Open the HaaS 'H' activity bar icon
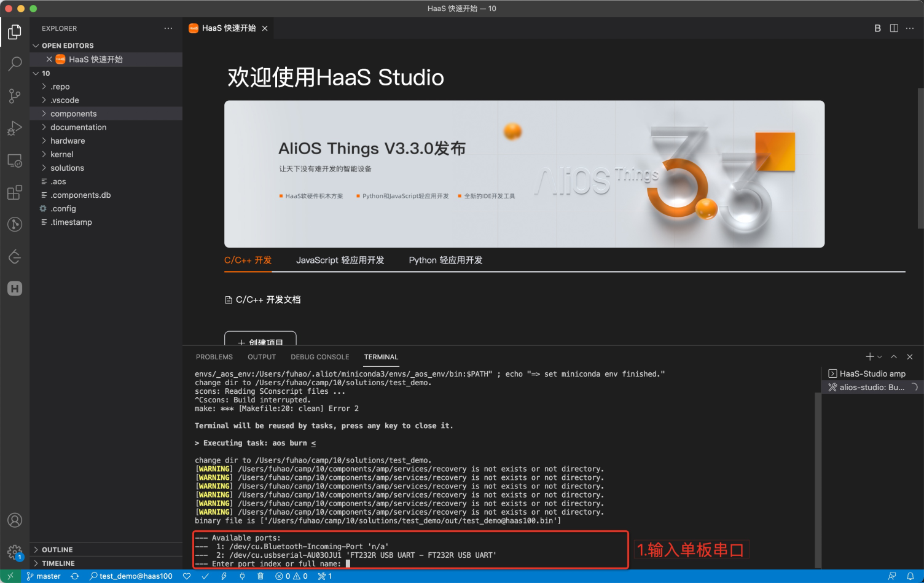 (x=15, y=289)
